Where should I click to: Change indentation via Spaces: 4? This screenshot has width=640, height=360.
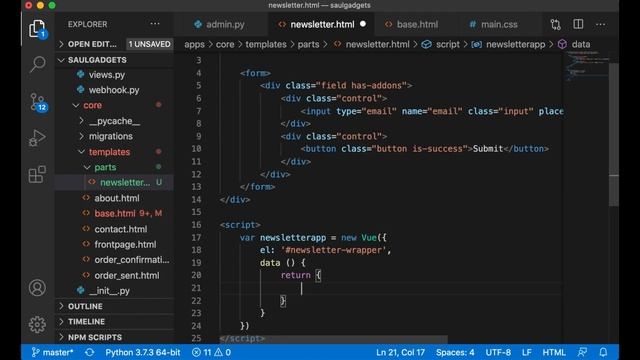455,352
